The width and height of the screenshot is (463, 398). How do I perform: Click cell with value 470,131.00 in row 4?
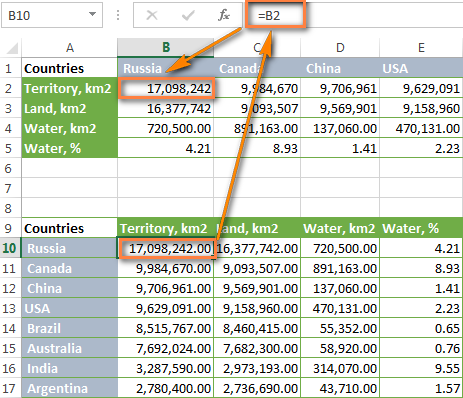tap(421, 128)
